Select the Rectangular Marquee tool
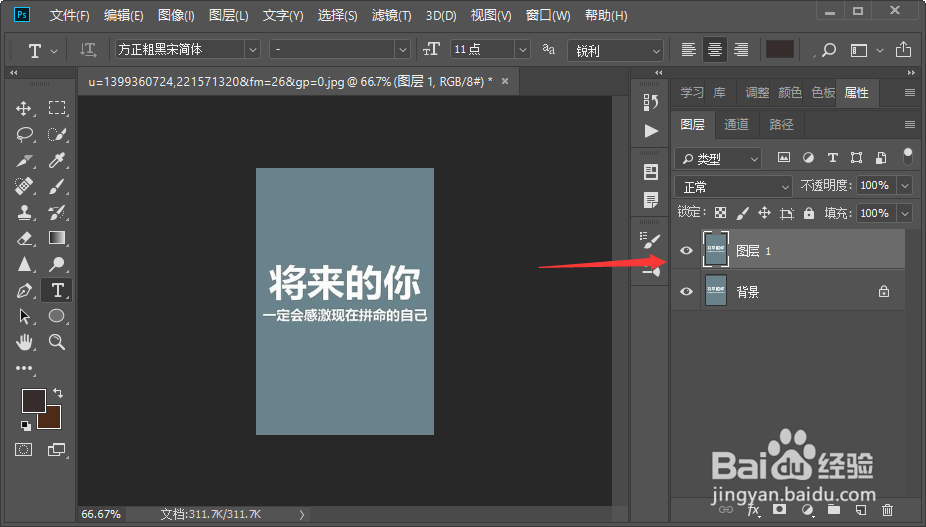 tap(57, 108)
